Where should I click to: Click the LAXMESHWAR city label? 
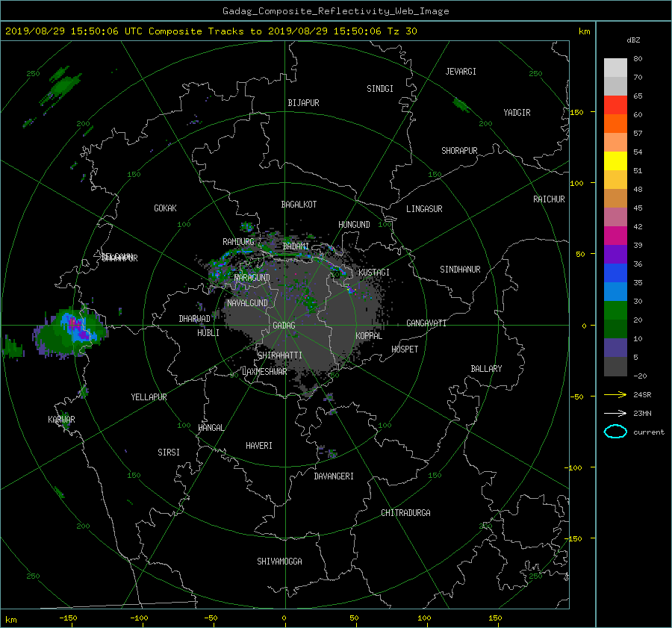(x=264, y=372)
